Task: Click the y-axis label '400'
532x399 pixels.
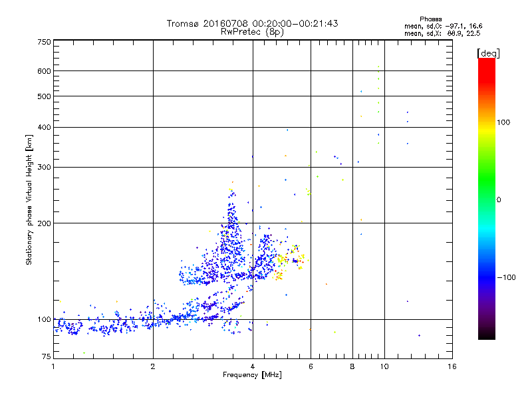Action: 44,127
